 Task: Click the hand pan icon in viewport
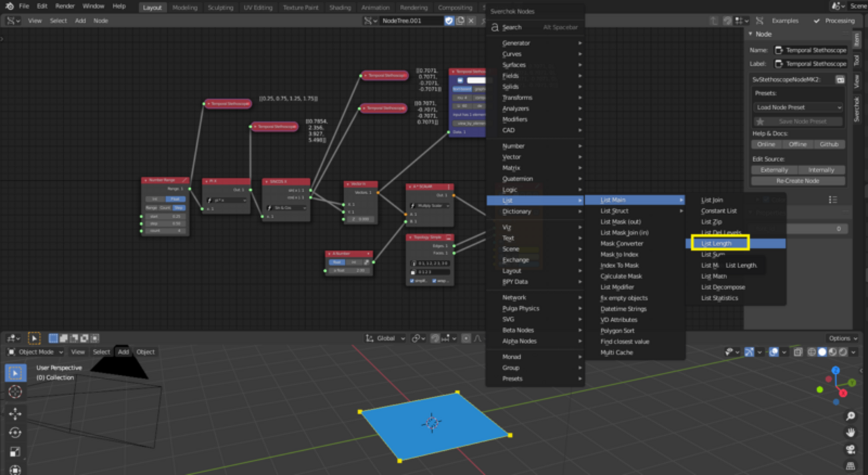pyautogui.click(x=851, y=432)
